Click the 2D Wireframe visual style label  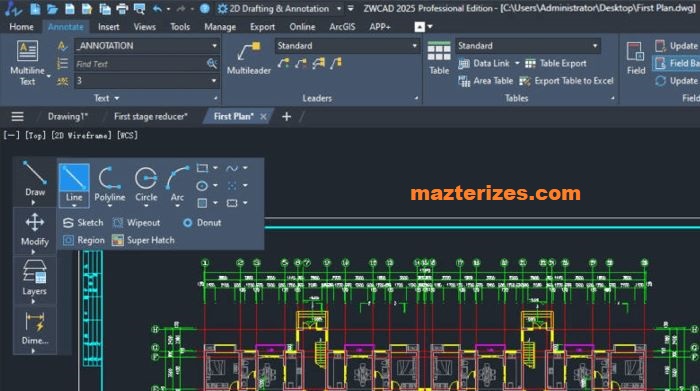coord(82,135)
